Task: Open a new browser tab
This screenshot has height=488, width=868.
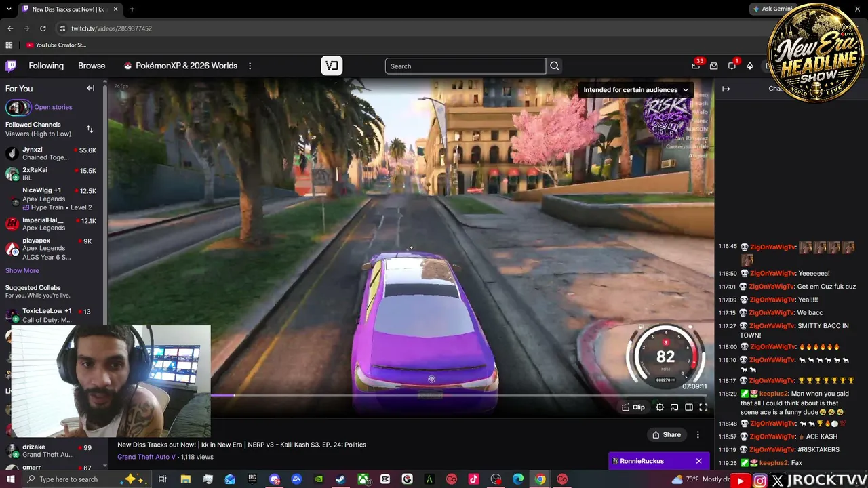Action: tap(132, 9)
